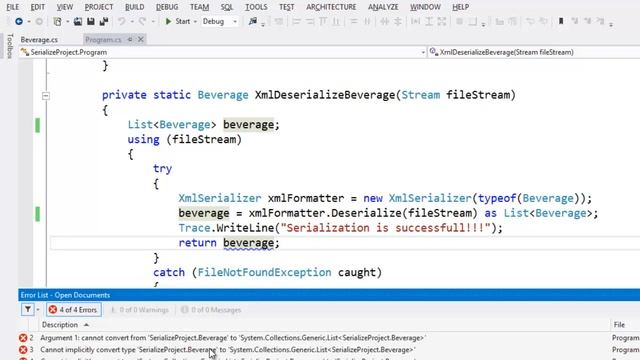Open the EDIT menu
This screenshot has width=640, height=360.
click(38, 7)
